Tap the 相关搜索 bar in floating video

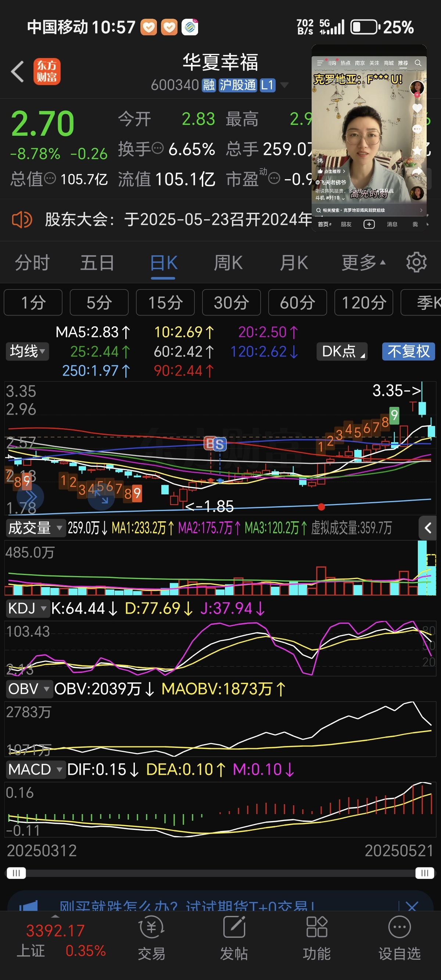[369, 210]
